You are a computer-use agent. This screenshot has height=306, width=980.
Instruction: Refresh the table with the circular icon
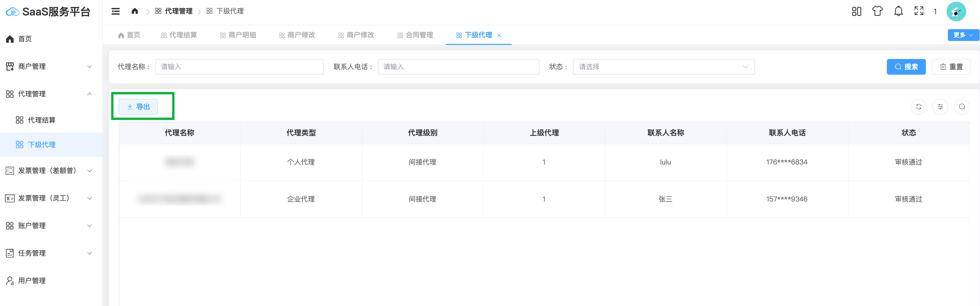918,107
